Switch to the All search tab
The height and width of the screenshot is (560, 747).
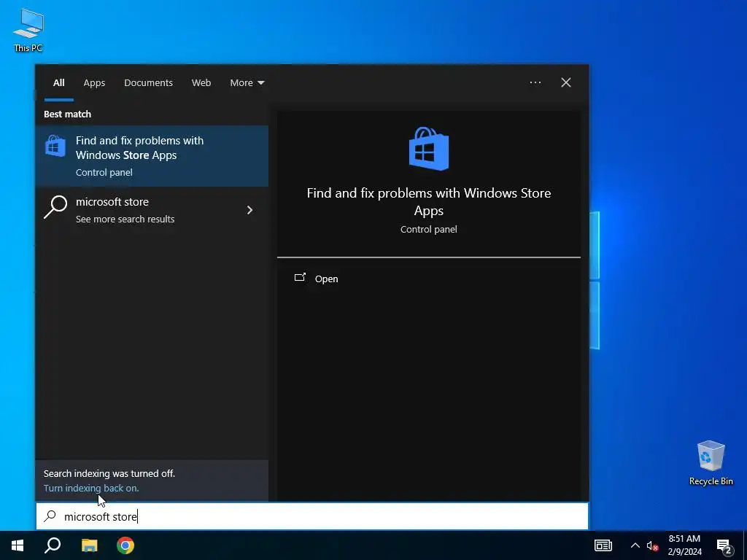click(x=58, y=83)
